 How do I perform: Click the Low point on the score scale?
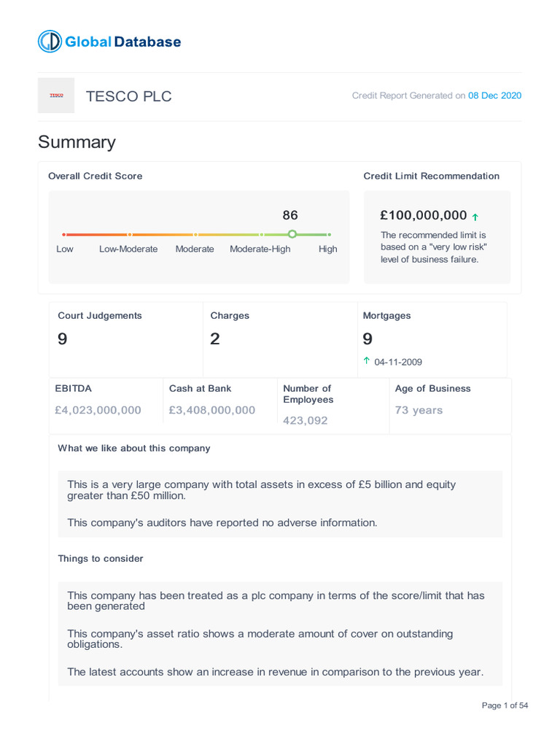pos(64,234)
